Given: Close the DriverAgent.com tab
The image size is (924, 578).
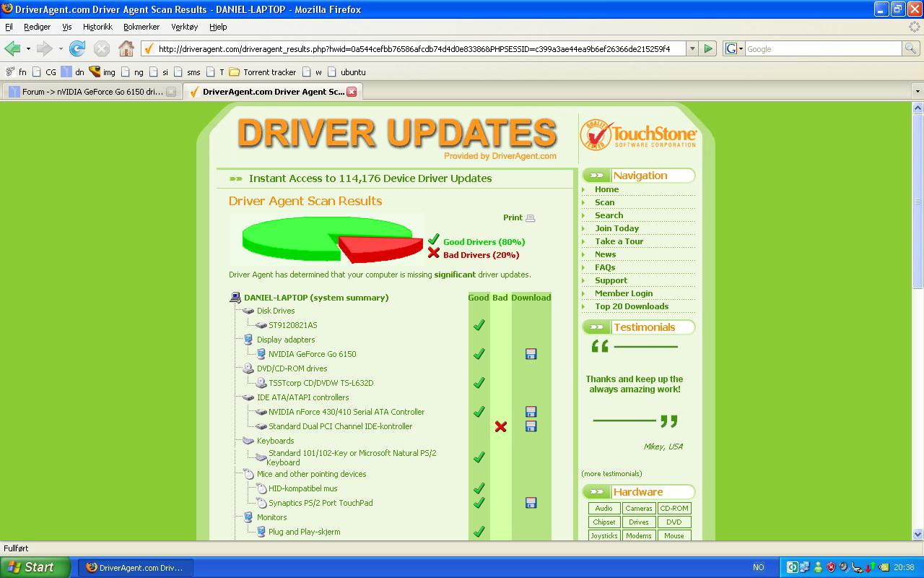Looking at the screenshot, I should coord(352,92).
